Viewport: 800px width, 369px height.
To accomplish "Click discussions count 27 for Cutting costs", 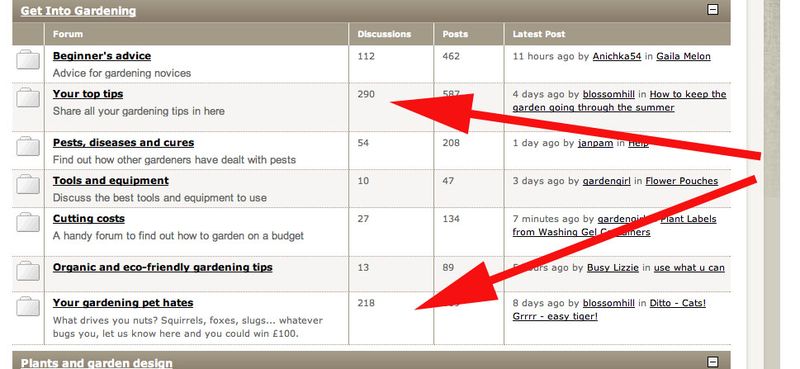I will [x=363, y=219].
